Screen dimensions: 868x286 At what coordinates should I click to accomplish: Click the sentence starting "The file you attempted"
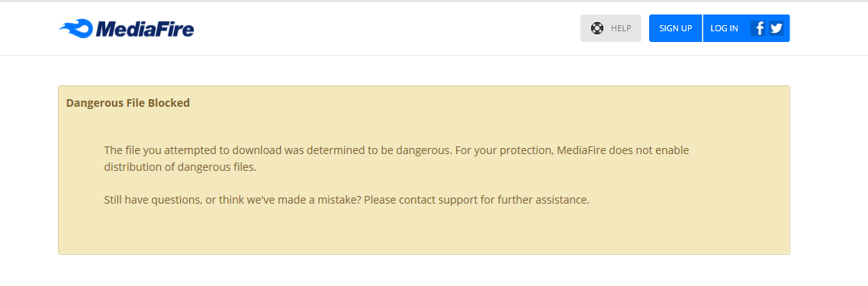pyautogui.click(x=278, y=150)
